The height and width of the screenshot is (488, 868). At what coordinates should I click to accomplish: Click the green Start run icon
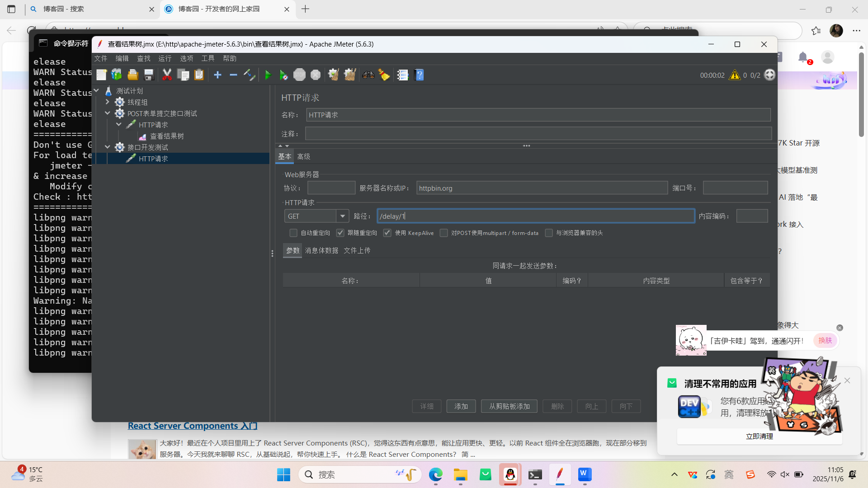tap(268, 75)
